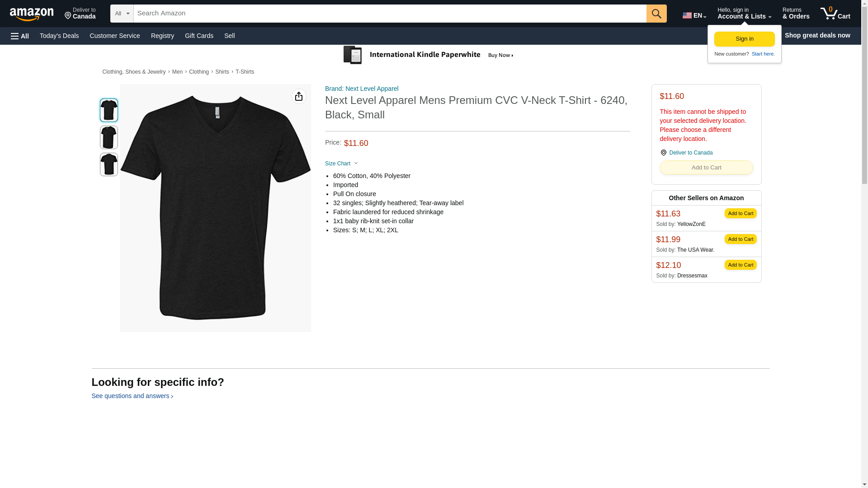Click the share icon on product image
The image size is (868, 488).
(x=298, y=96)
